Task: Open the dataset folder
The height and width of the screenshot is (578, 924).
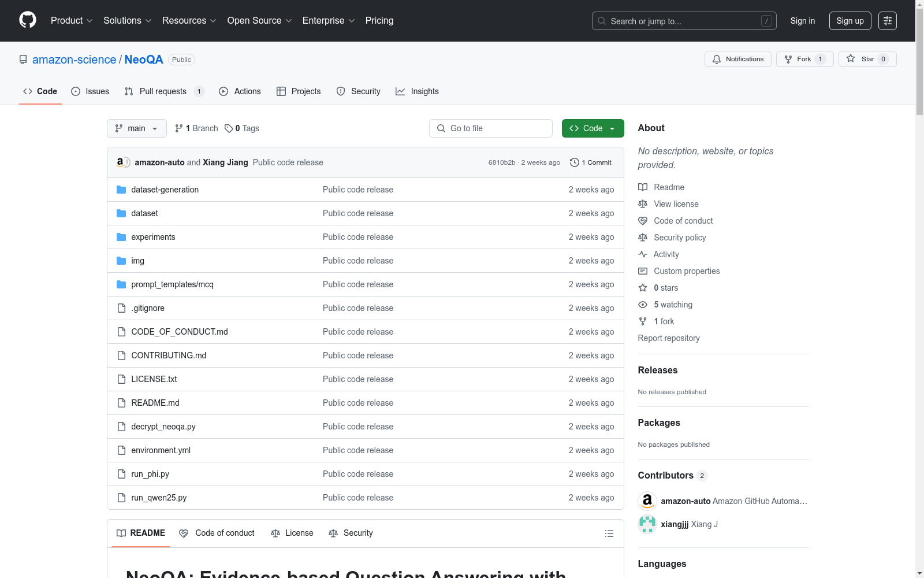Action: 144,213
